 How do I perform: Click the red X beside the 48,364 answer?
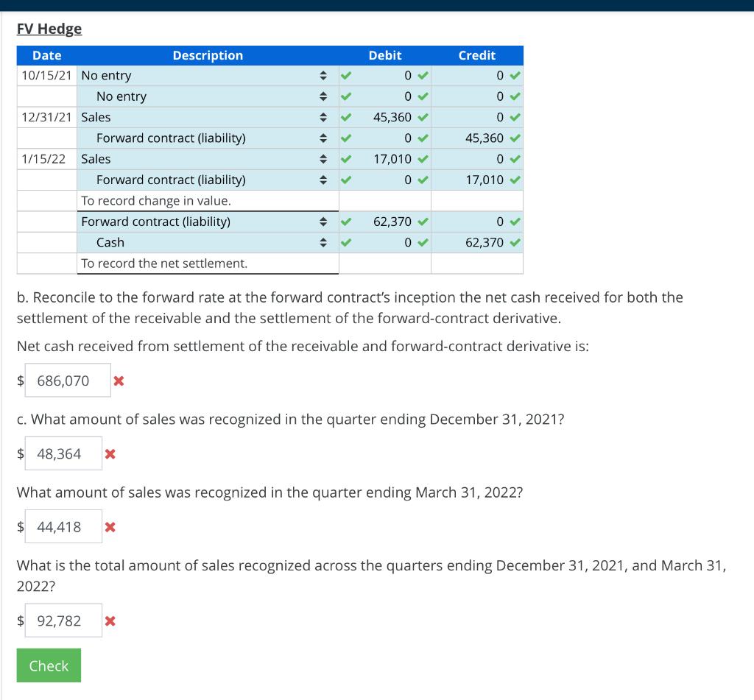point(109,453)
